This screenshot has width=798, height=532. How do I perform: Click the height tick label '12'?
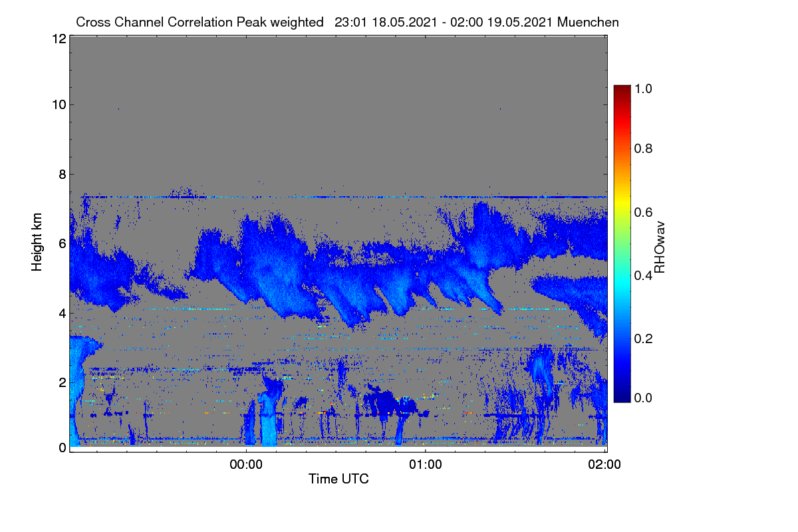point(59,39)
